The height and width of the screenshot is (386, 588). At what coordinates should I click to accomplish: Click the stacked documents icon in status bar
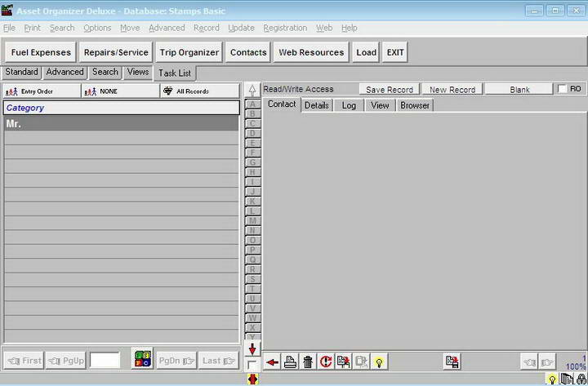click(x=567, y=379)
